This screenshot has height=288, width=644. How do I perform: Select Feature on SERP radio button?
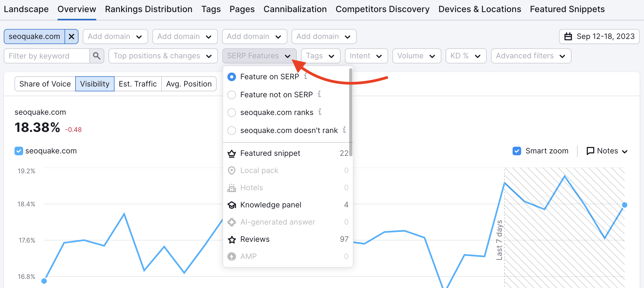point(232,77)
